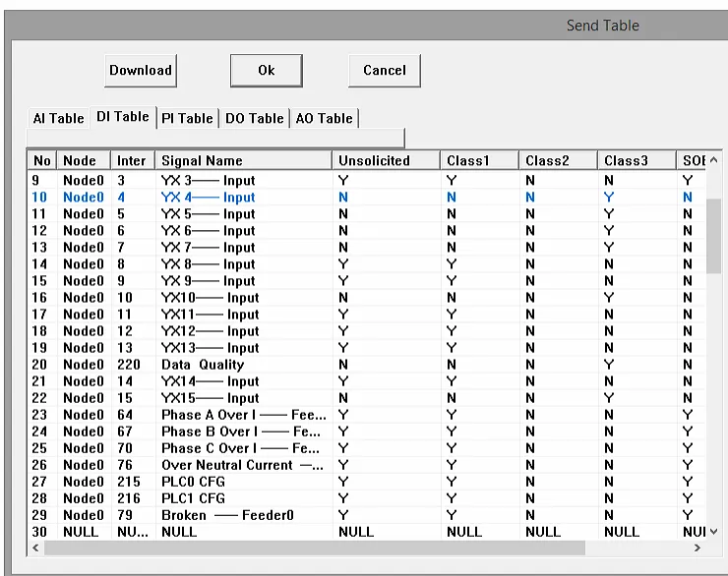Viewport: 728px width, 576px height.
Task: Open the PI Table tab
Action: coord(187,118)
